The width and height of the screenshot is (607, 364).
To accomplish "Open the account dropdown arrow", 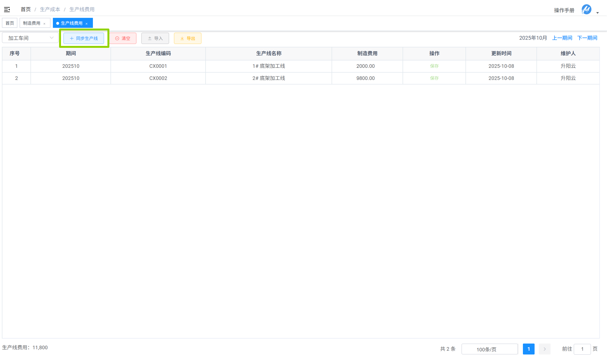I will pos(598,13).
